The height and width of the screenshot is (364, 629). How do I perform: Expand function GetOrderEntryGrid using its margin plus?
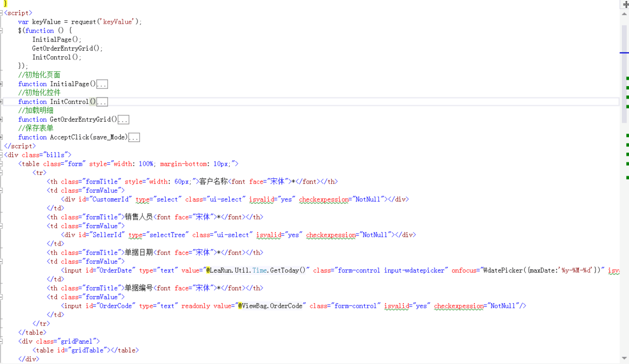click(x=2, y=120)
